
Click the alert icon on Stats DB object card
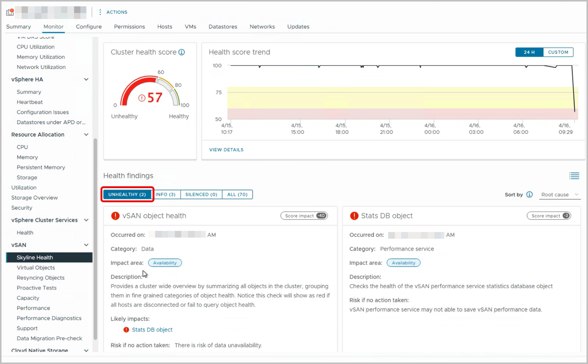[353, 216]
